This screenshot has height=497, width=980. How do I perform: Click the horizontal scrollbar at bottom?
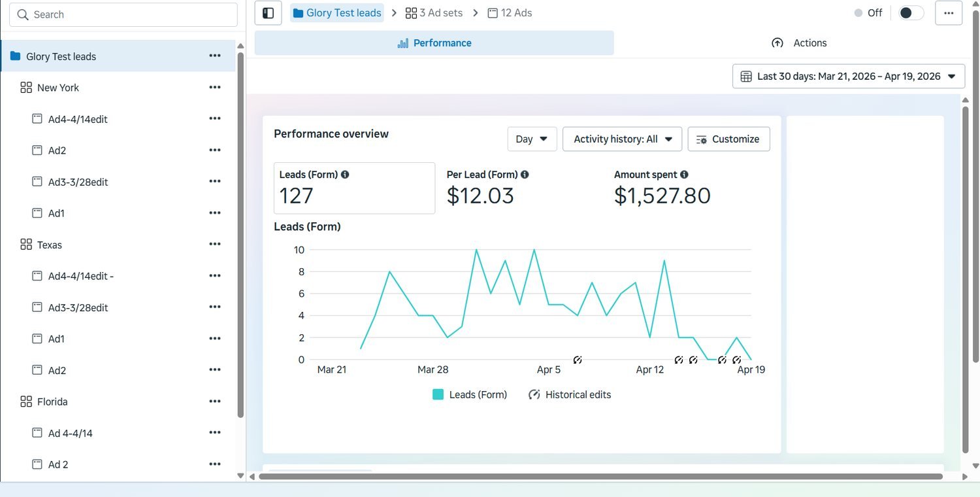(600, 477)
